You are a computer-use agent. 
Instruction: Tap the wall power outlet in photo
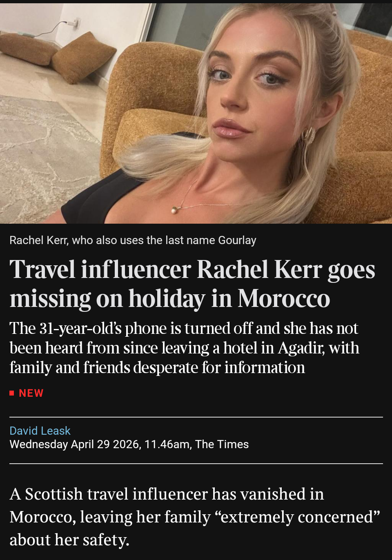pyautogui.click(x=73, y=22)
